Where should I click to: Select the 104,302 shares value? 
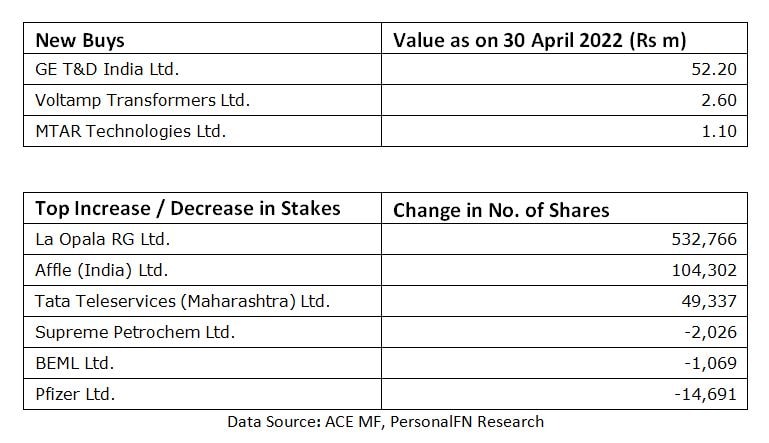pyautogui.click(x=706, y=270)
